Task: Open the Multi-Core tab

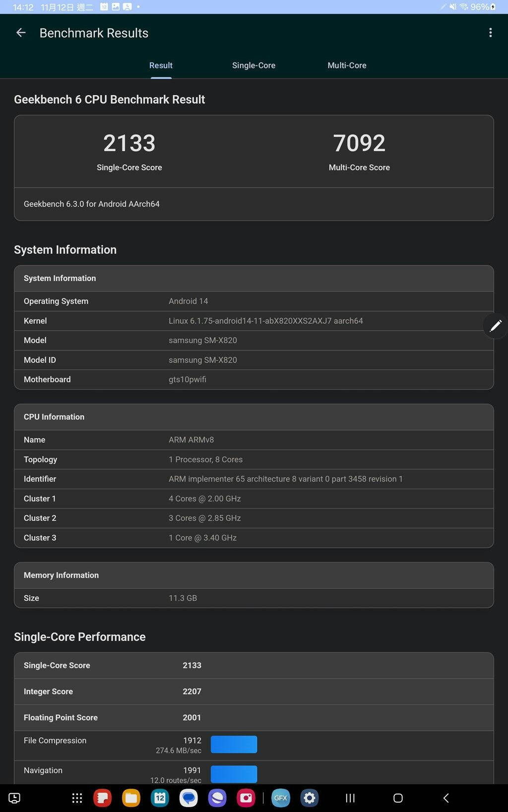Action: (347, 65)
